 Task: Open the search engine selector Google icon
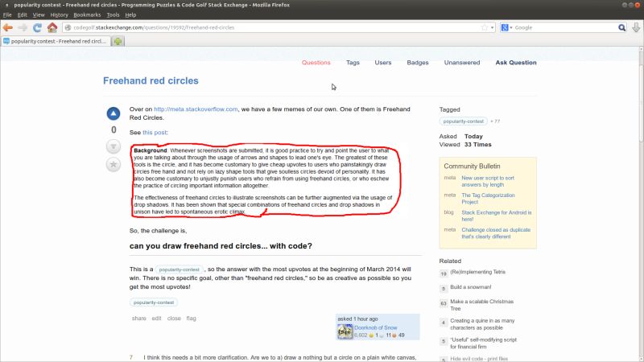click(x=506, y=27)
